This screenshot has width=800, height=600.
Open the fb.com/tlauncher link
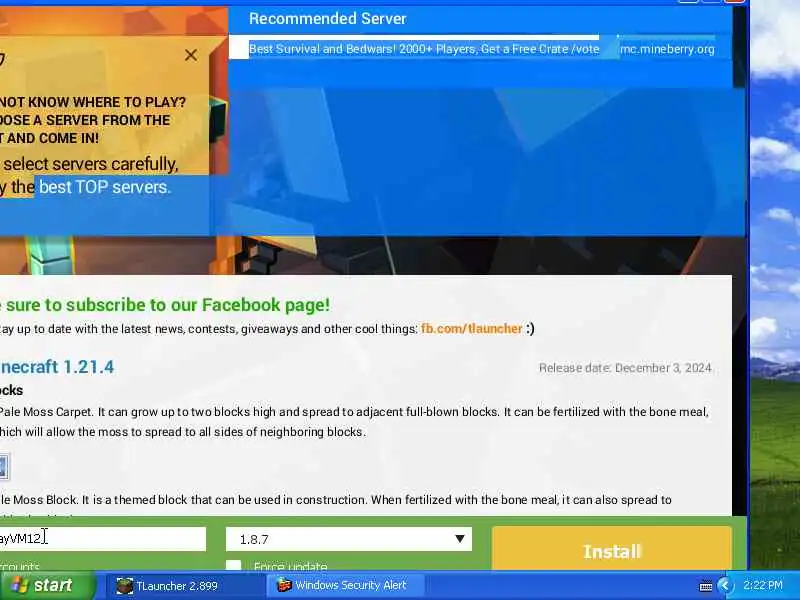click(x=471, y=329)
